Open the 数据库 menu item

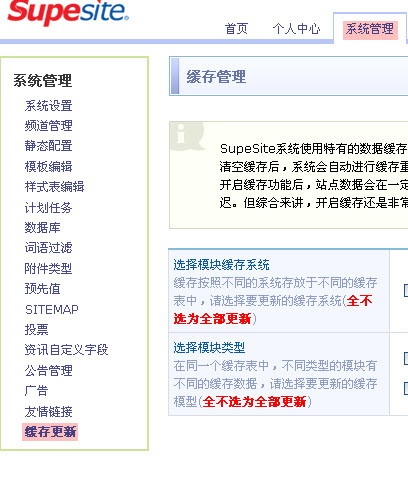click(x=42, y=228)
